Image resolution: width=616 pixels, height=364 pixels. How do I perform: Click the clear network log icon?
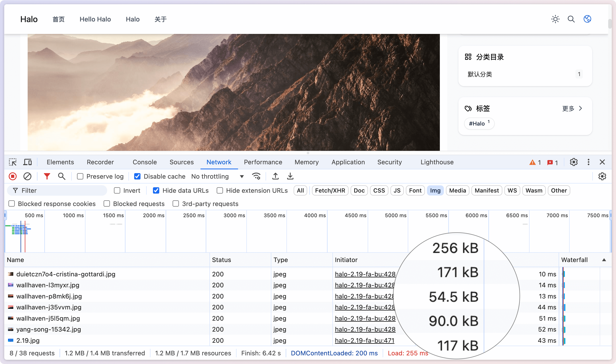[x=27, y=176]
